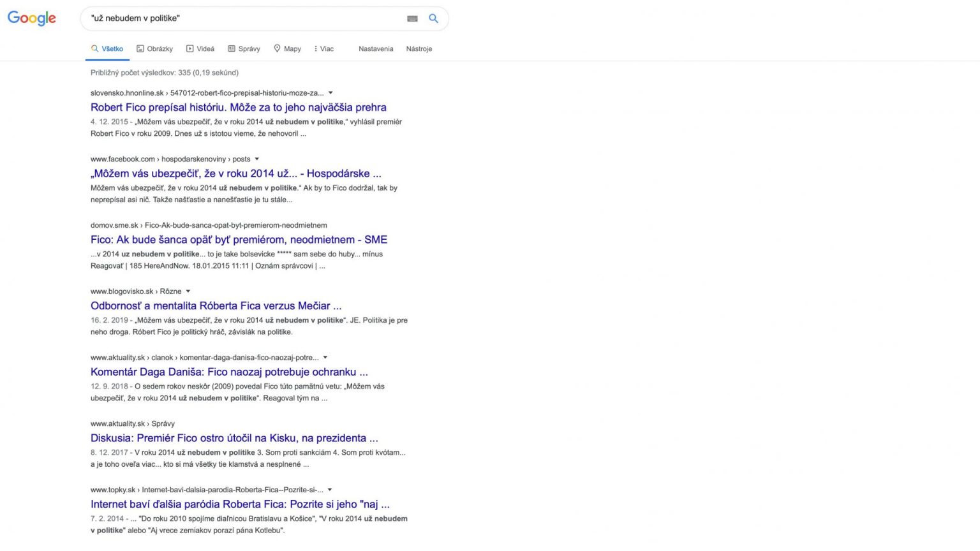Open the arrow menu next to blogovisko.sk
Viewport: 980px width, 551px height.
click(188, 291)
